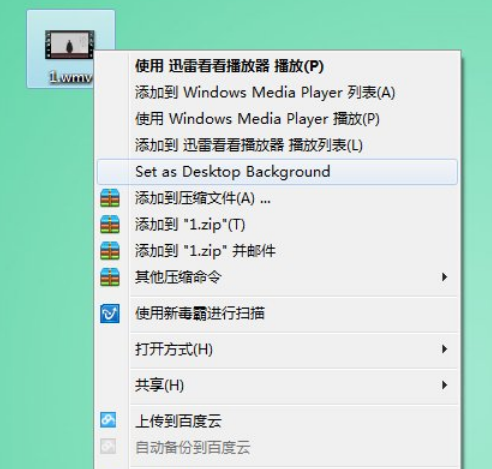Click the archive icon beside 其他压缩命令

coord(110,277)
